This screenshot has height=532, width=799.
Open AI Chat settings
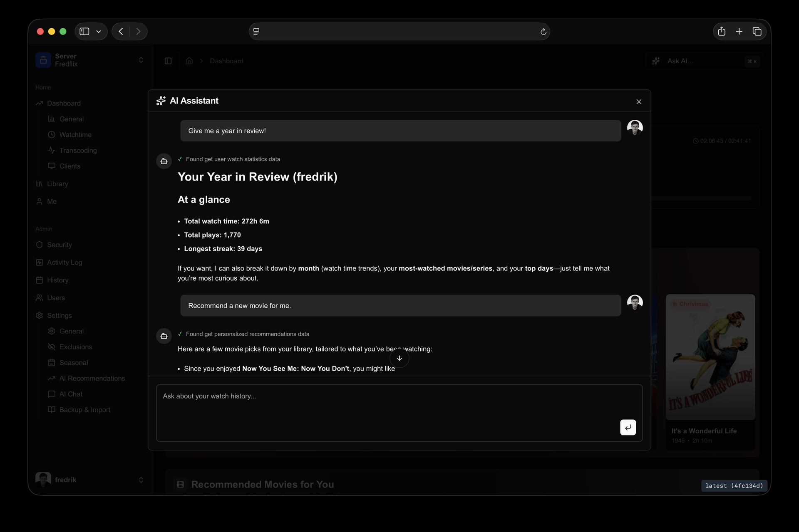click(71, 394)
